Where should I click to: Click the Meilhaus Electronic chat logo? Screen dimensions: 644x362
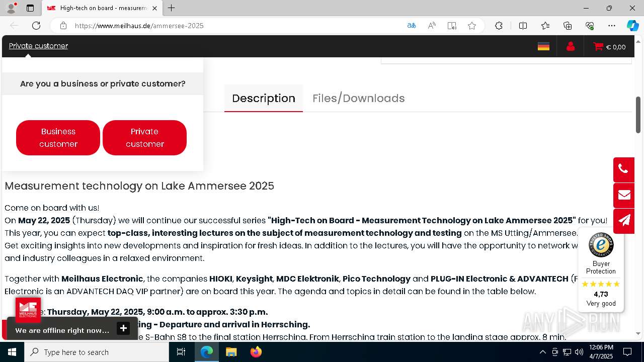(x=28, y=310)
